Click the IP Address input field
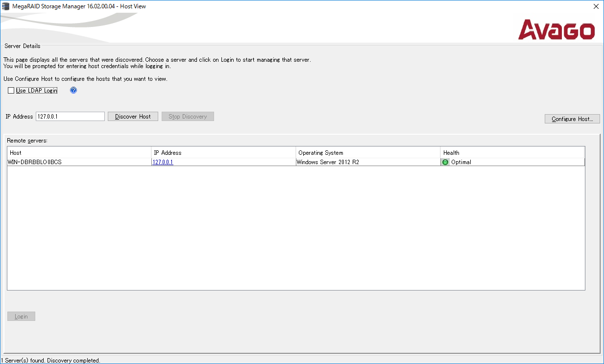The height and width of the screenshot is (364, 604). [71, 117]
